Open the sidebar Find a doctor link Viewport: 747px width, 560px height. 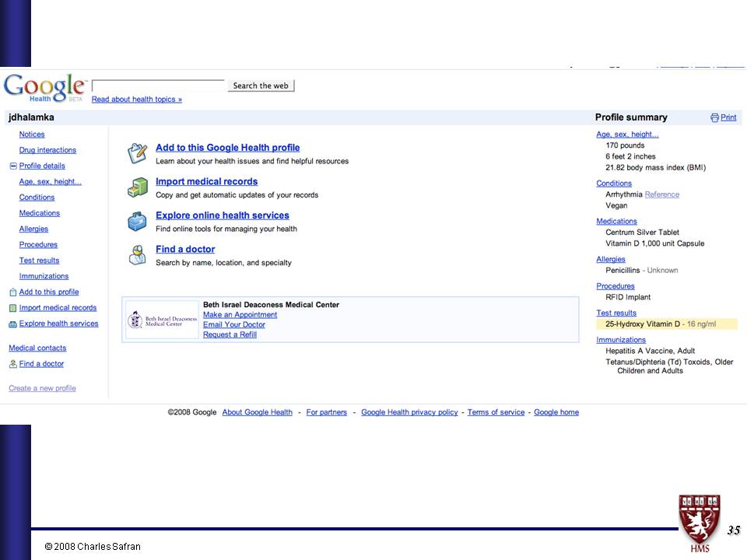[x=41, y=364]
